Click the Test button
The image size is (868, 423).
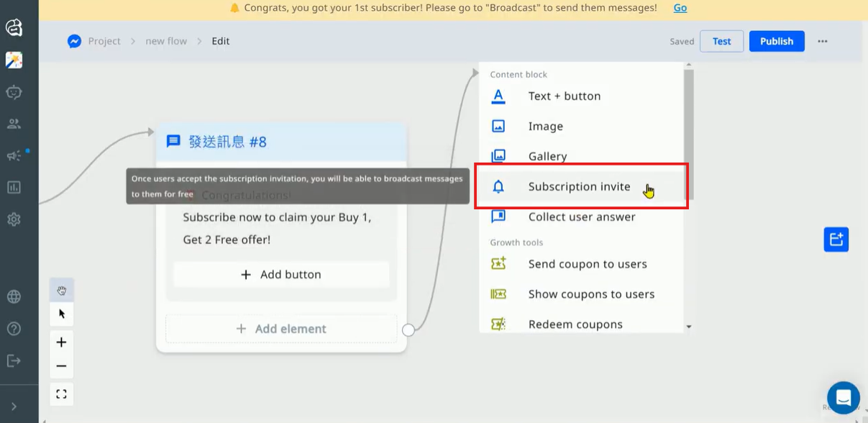pyautogui.click(x=721, y=41)
